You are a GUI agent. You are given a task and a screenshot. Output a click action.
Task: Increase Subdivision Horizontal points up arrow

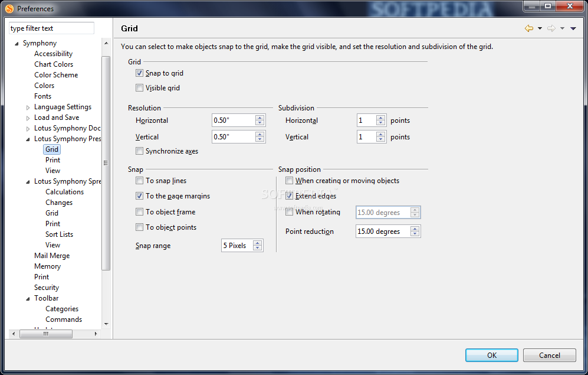[x=380, y=118]
